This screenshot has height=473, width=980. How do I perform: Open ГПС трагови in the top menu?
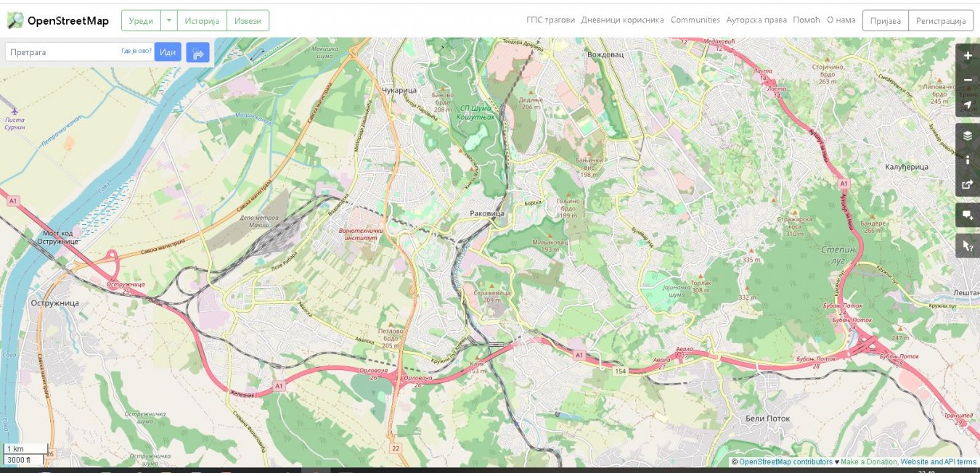550,20
